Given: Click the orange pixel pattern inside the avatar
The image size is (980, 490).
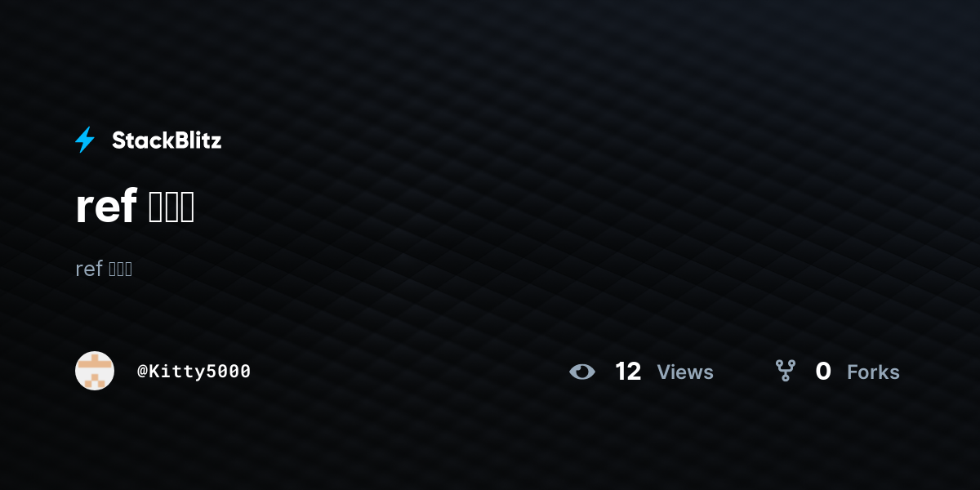Looking at the screenshot, I should coord(95,371).
